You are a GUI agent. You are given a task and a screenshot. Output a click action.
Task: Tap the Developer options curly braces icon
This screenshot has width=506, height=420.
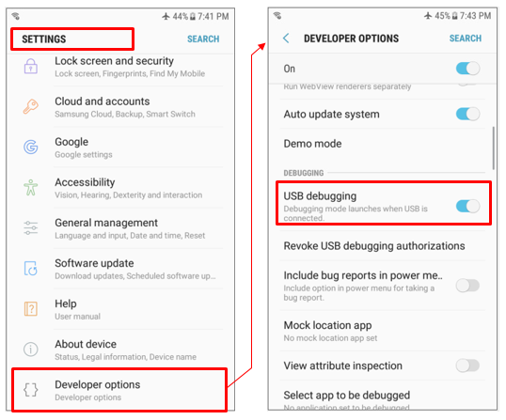31,390
